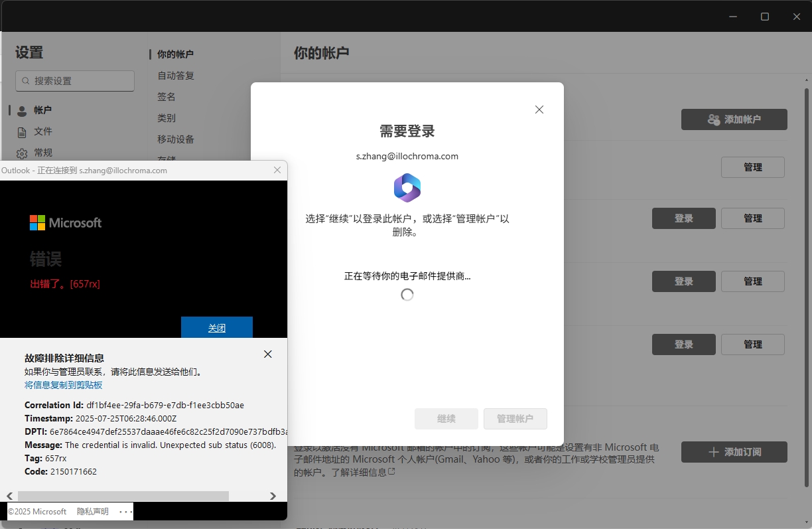
Task: Open the 文件 settings category
Action: coord(42,131)
